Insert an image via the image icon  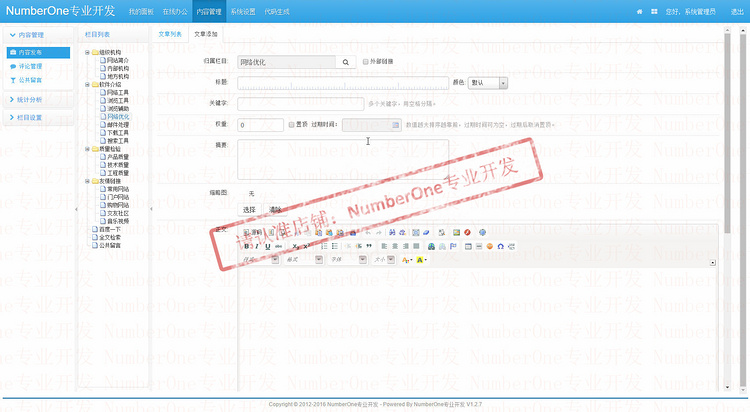[456, 233]
